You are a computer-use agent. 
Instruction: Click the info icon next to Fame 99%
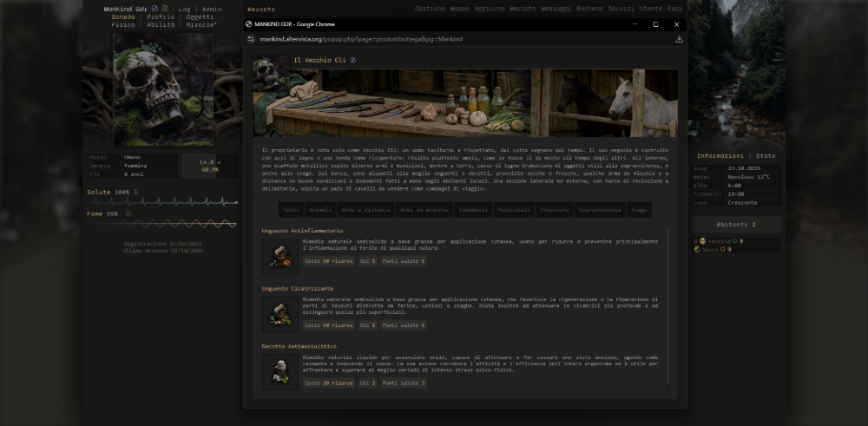(128, 213)
